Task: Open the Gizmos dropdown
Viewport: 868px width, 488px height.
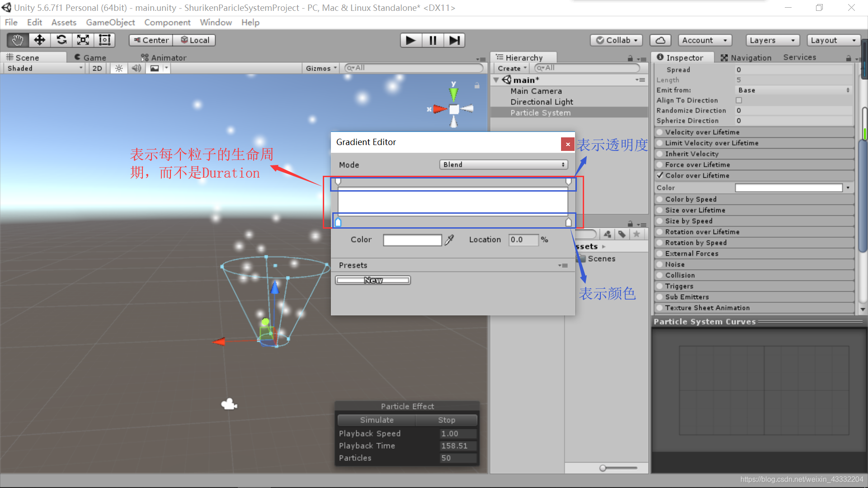Action: [321, 68]
